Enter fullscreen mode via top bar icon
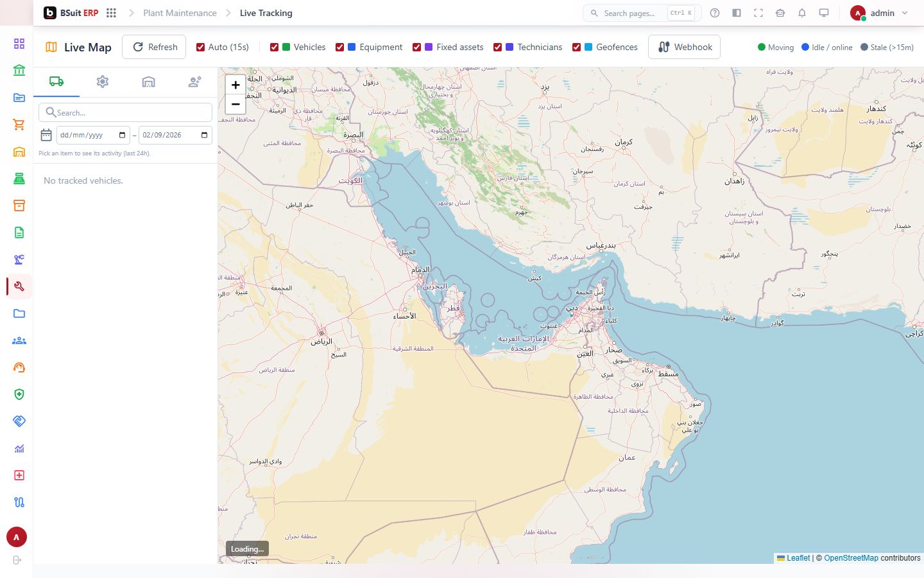The image size is (924, 578). (758, 13)
